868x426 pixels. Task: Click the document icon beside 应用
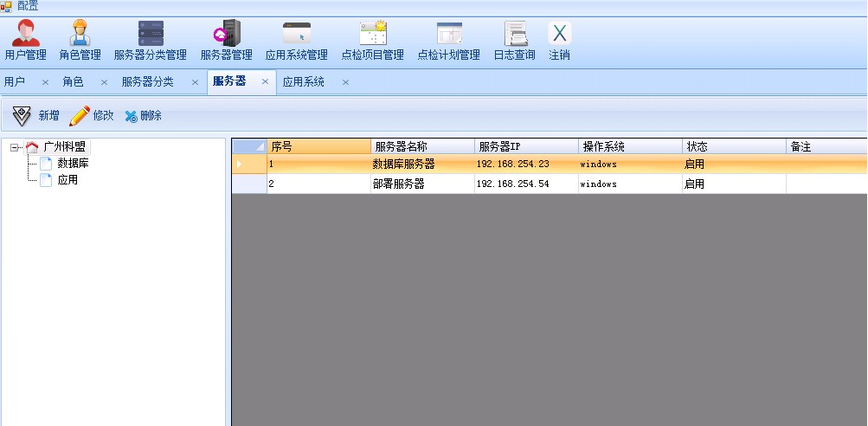pyautogui.click(x=46, y=180)
